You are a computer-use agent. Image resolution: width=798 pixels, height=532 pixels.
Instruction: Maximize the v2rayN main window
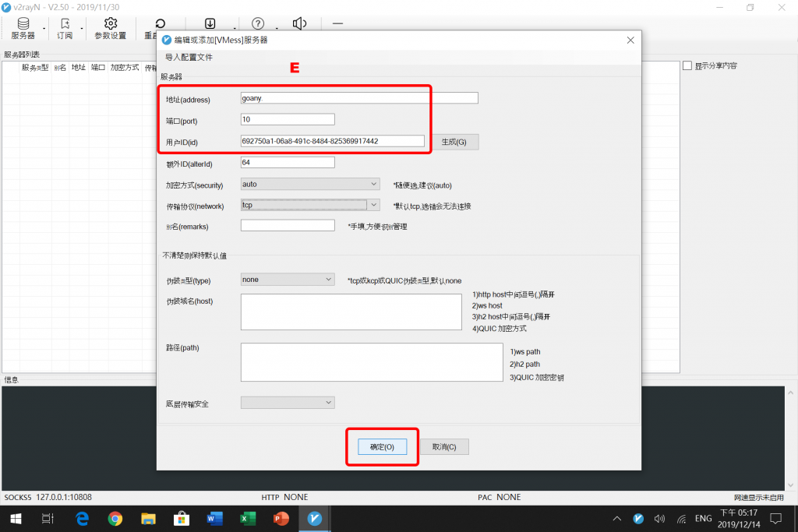coord(750,7)
